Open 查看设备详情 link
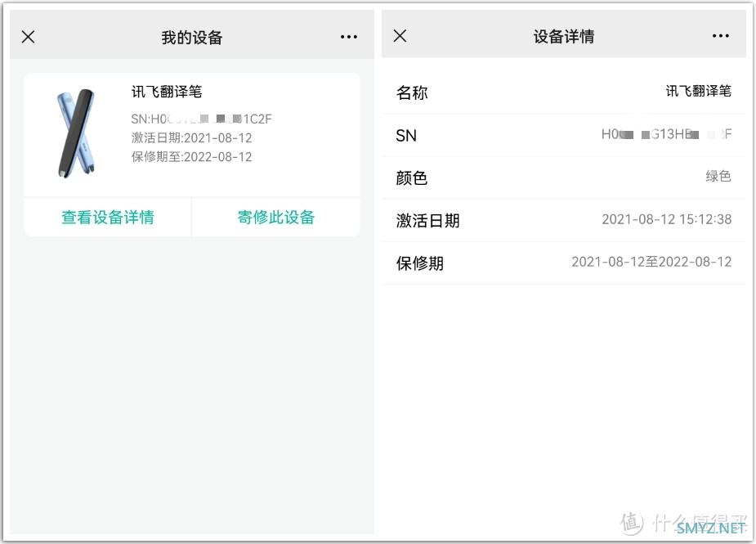This screenshot has width=756, height=544. pos(108,218)
